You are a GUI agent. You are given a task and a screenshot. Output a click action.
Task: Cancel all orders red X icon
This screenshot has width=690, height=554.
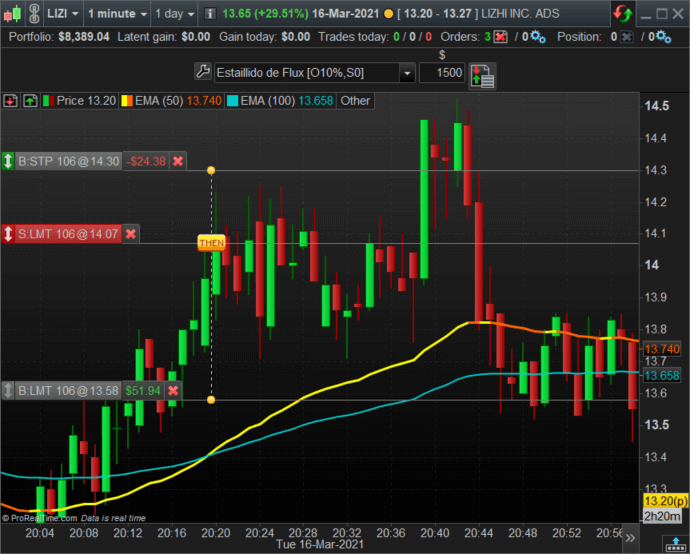[500, 37]
